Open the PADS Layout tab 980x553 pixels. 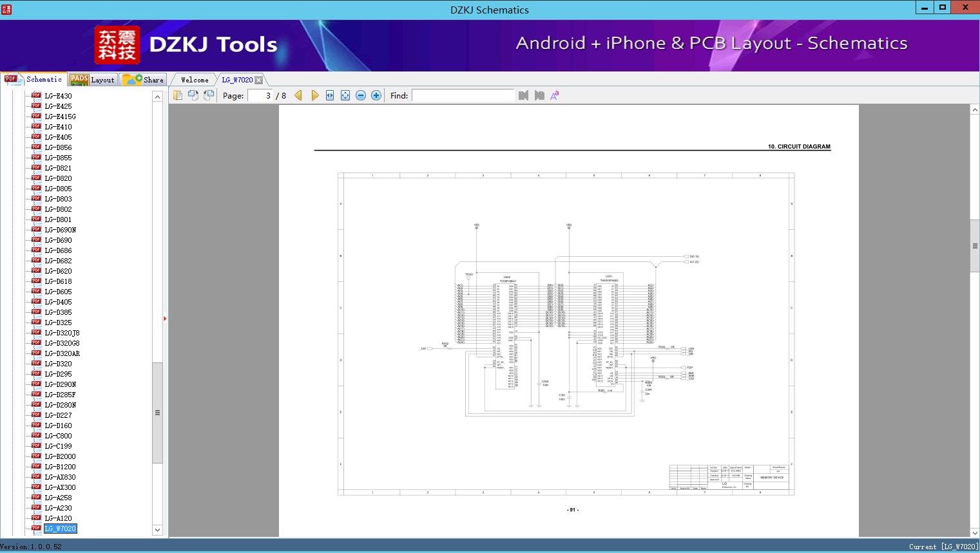coord(92,79)
